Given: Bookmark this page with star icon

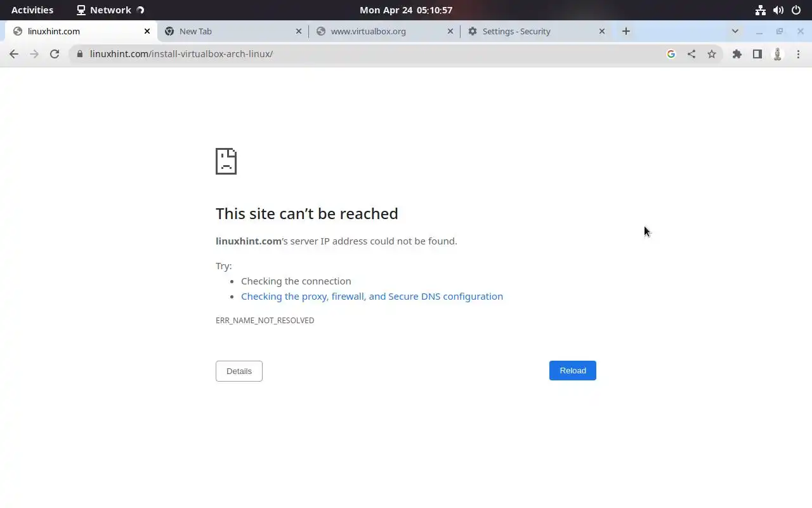Looking at the screenshot, I should tap(712, 54).
